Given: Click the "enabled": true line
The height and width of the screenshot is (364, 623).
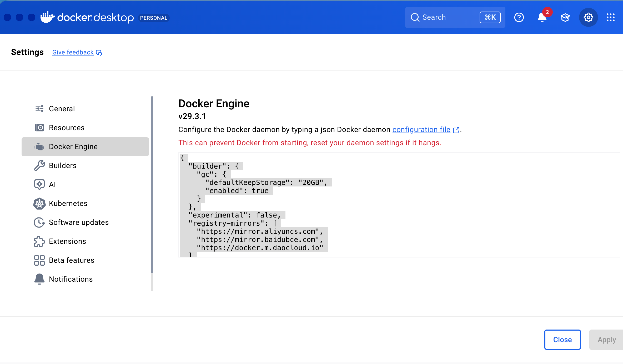Looking at the screenshot, I should pos(237,191).
